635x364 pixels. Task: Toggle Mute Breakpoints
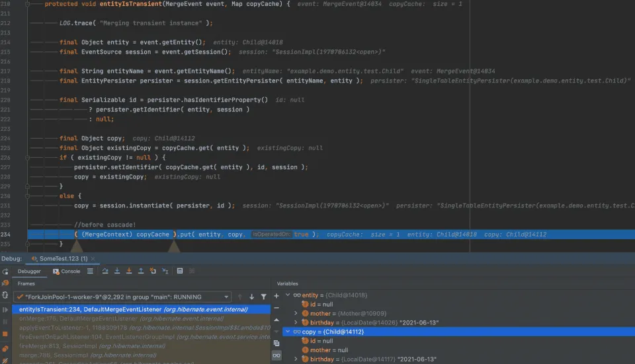point(5,360)
